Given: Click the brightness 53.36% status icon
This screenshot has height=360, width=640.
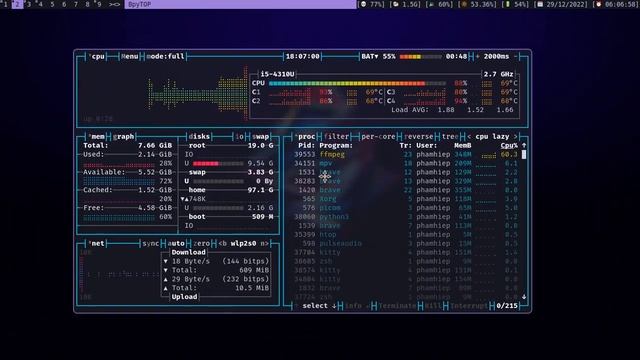Looking at the screenshot, I should point(464,4).
